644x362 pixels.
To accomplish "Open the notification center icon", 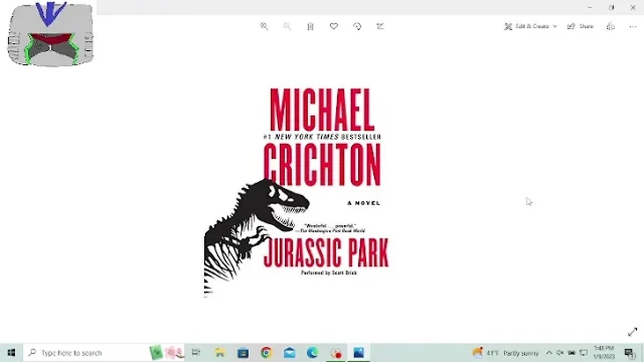I will click(x=629, y=352).
